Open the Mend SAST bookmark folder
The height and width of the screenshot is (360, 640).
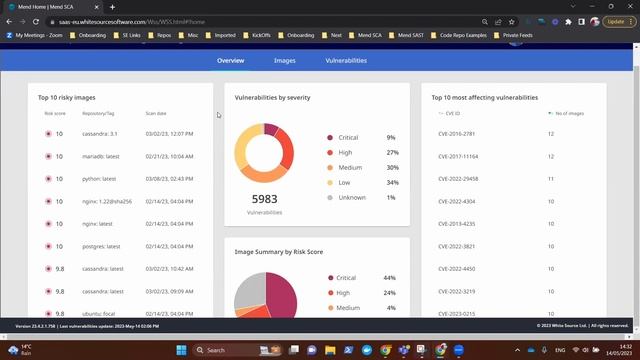(407, 36)
